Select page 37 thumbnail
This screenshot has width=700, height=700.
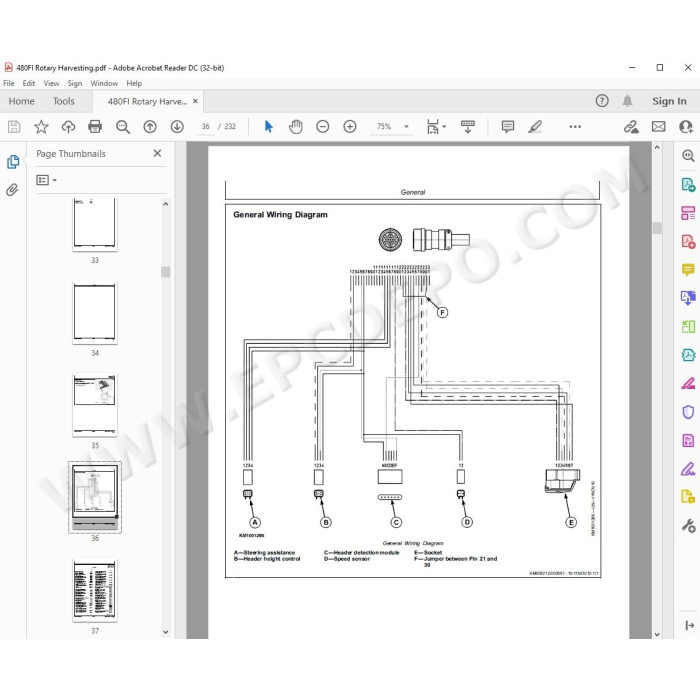pos(95,591)
